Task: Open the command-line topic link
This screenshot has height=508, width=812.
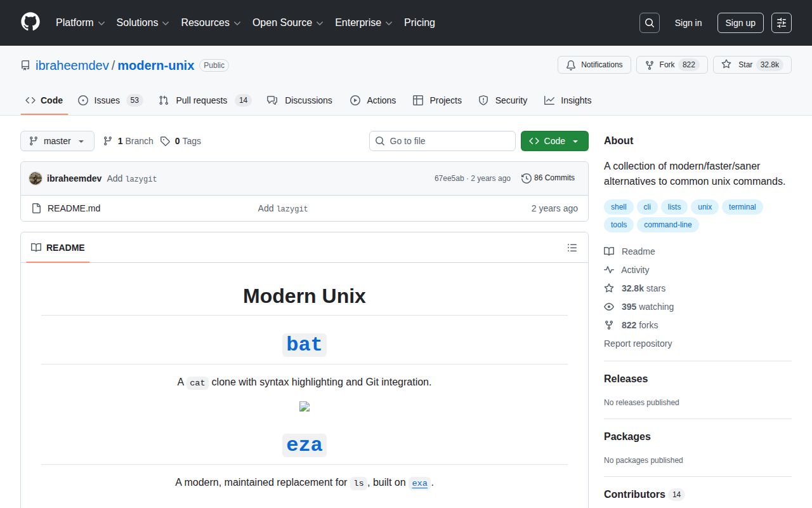Action: pyautogui.click(x=667, y=224)
